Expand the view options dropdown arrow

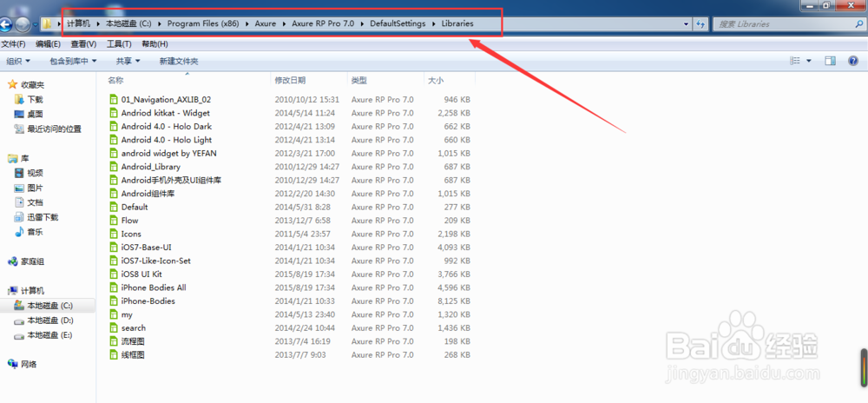pyautogui.click(x=809, y=61)
